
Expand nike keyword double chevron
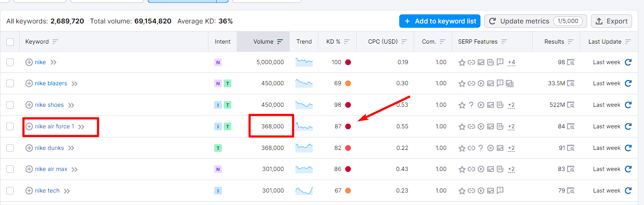click(54, 62)
